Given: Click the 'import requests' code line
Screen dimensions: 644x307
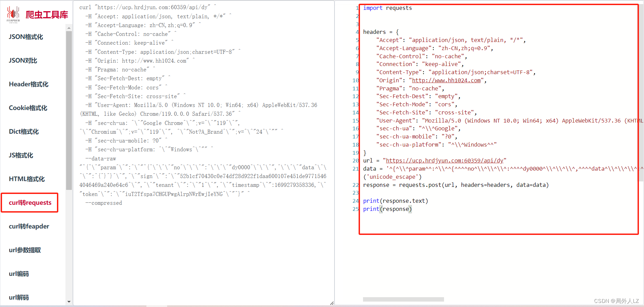Looking at the screenshot, I should point(387,8).
